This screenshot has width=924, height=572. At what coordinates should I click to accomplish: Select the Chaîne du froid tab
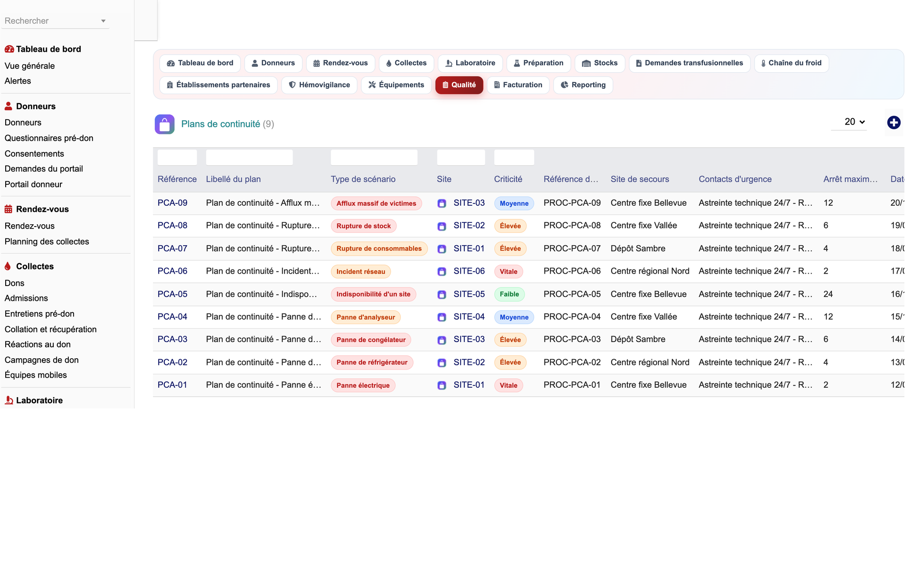(x=792, y=63)
